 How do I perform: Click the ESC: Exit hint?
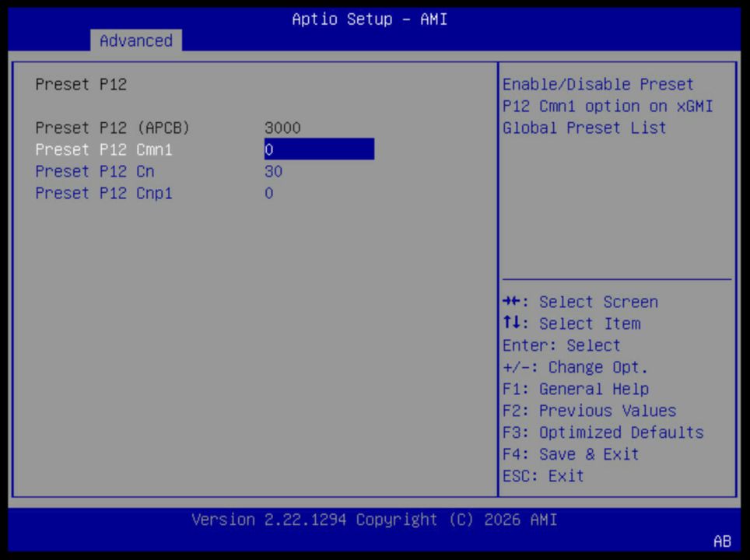(543, 476)
